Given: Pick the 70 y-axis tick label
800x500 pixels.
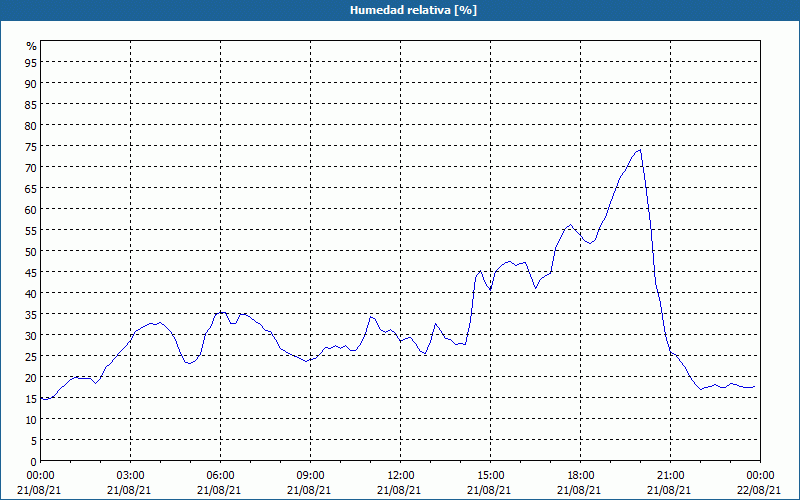Looking at the screenshot, I should point(31,167).
